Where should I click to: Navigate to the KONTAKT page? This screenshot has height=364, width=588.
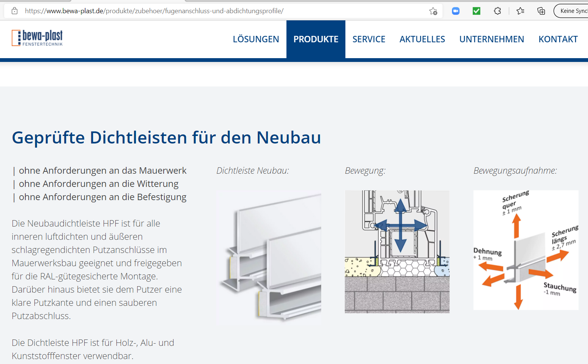(x=558, y=39)
